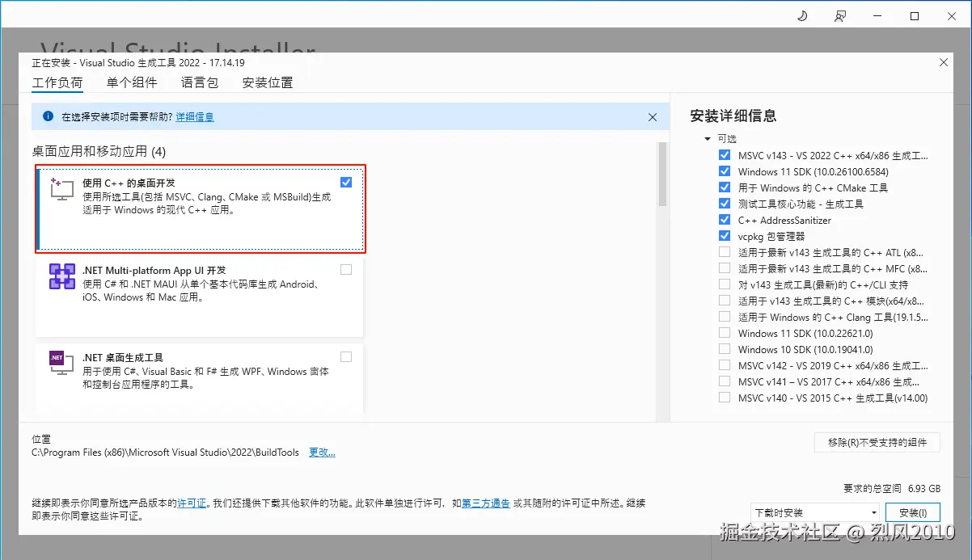Click the .NET 桌面生成工具 workload icon
This screenshot has height=560, width=972.
62,363
